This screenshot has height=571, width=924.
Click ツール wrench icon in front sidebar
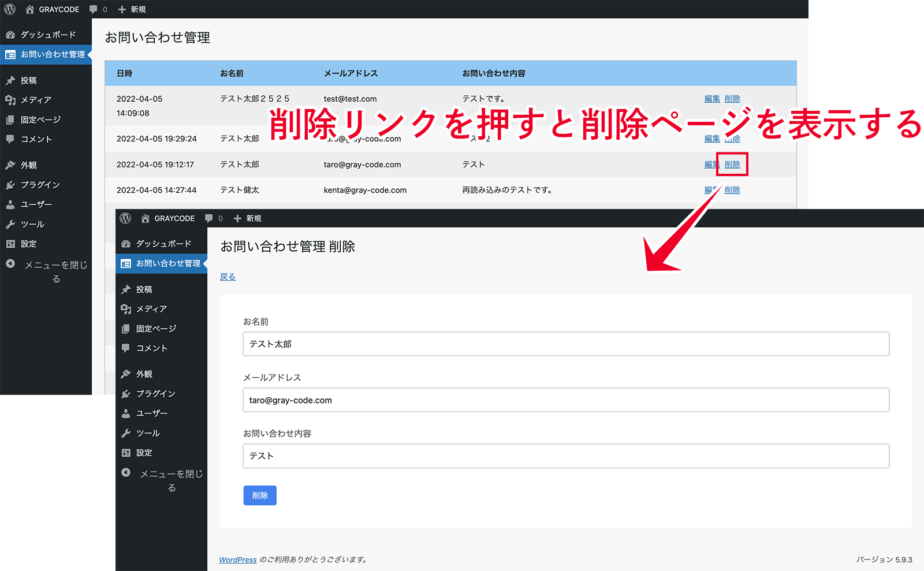[126, 433]
